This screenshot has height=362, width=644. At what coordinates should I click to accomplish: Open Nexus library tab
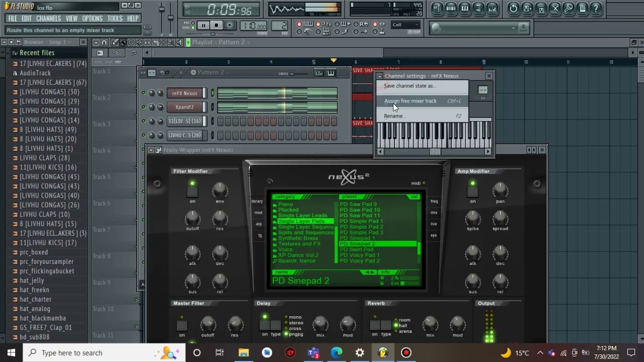[x=257, y=201]
